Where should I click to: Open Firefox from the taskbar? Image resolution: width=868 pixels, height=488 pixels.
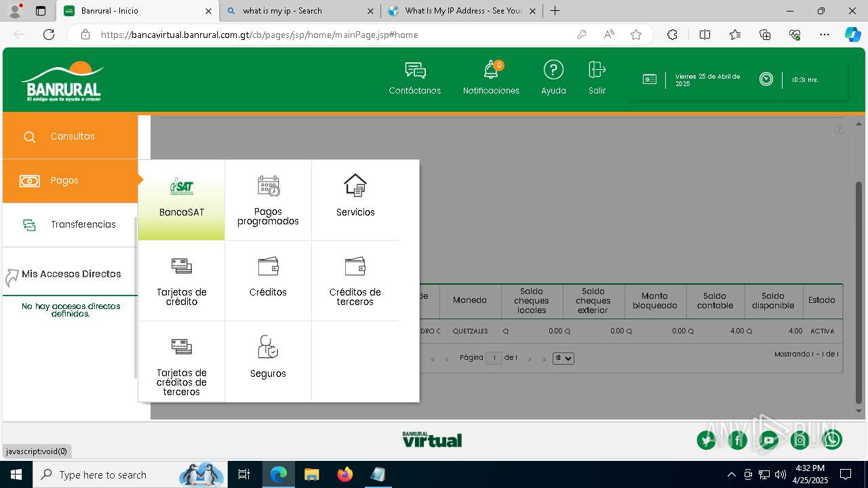[x=345, y=474]
